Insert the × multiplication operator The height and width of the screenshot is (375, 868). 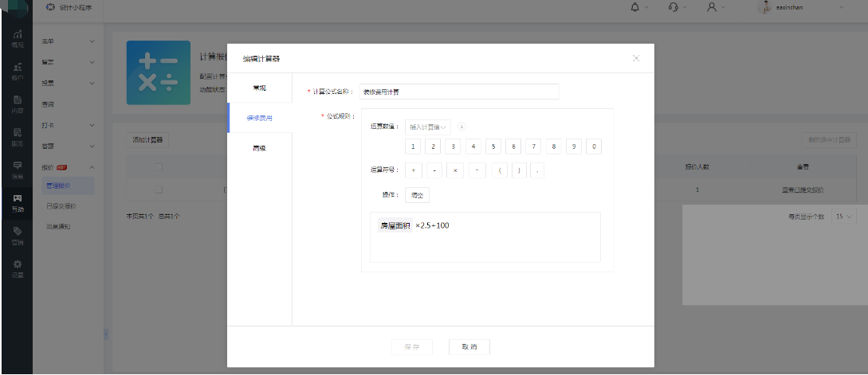point(454,170)
